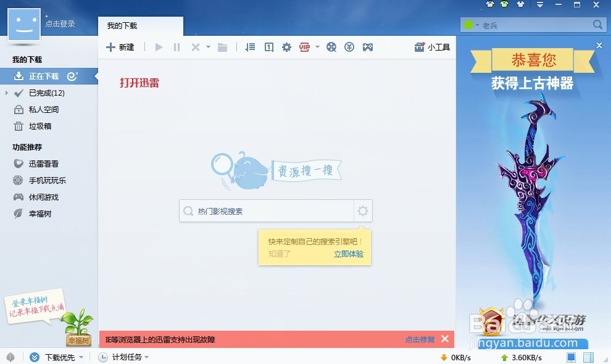The height and width of the screenshot is (364, 611).
Task: Click upload speed 3.60KB/s indicator
Action: (522, 357)
